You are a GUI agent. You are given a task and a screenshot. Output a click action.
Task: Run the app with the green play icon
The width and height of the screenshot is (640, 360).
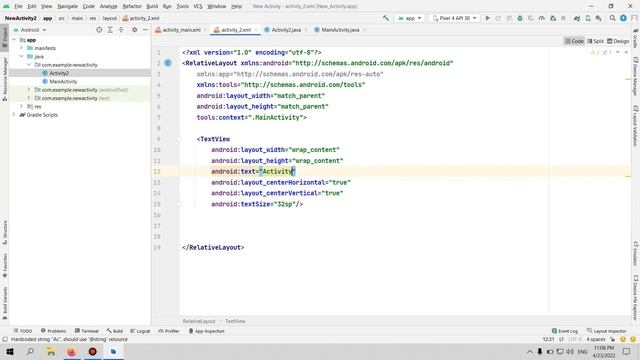(487, 18)
